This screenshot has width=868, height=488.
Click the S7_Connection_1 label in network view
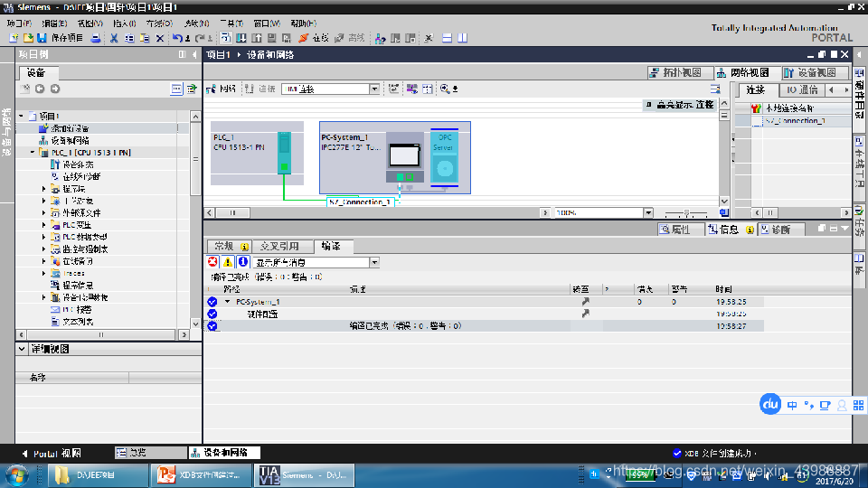[x=361, y=202]
